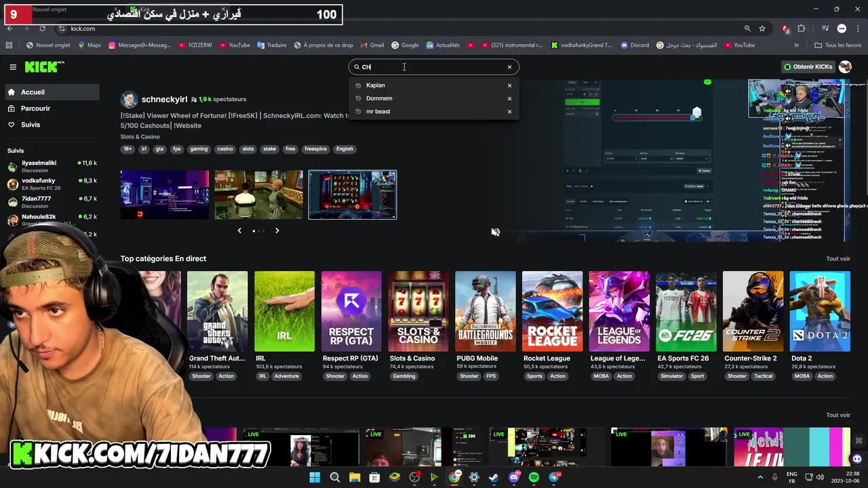Show hidden system tray icons
The width and height of the screenshot is (868, 488).
coord(761,477)
